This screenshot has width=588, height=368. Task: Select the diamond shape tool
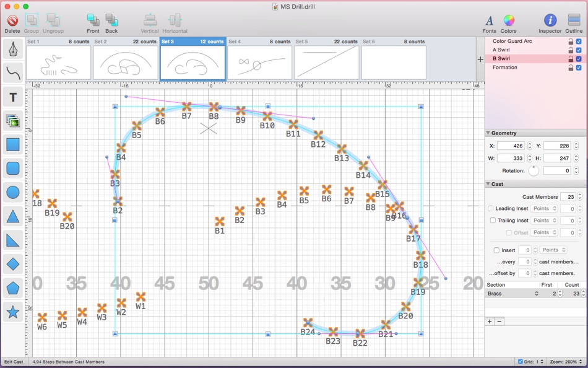[13, 265]
